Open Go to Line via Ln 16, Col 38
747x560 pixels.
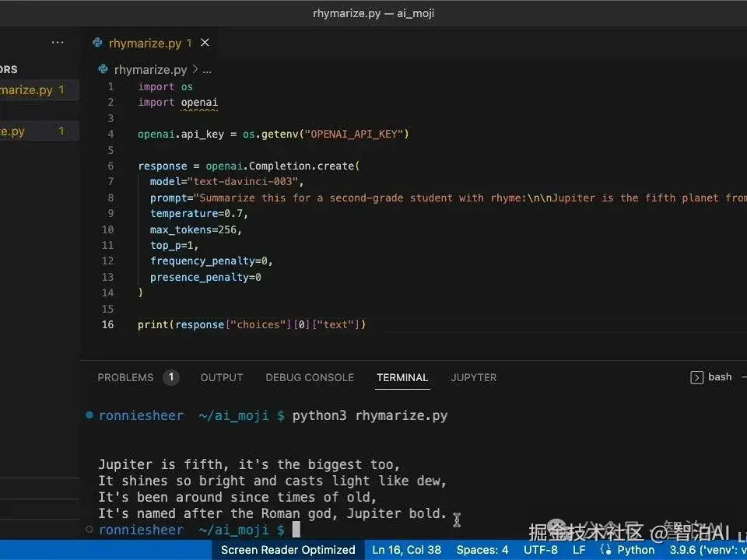tap(407, 550)
